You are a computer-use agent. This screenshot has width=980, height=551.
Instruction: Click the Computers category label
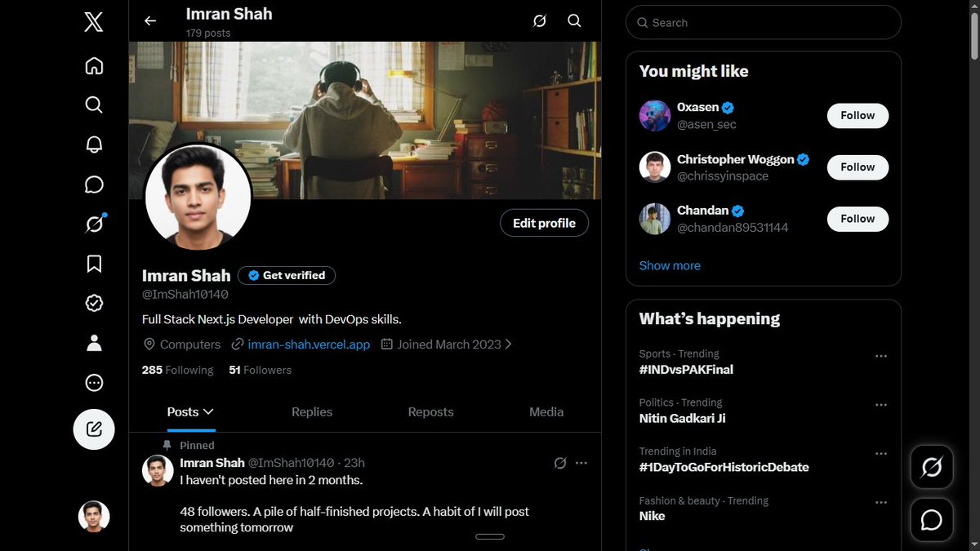tap(190, 344)
